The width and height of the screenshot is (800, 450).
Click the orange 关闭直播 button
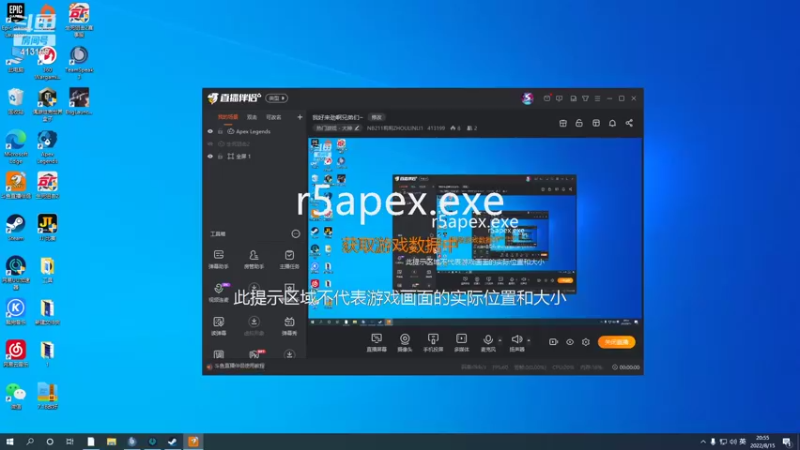tap(616, 342)
